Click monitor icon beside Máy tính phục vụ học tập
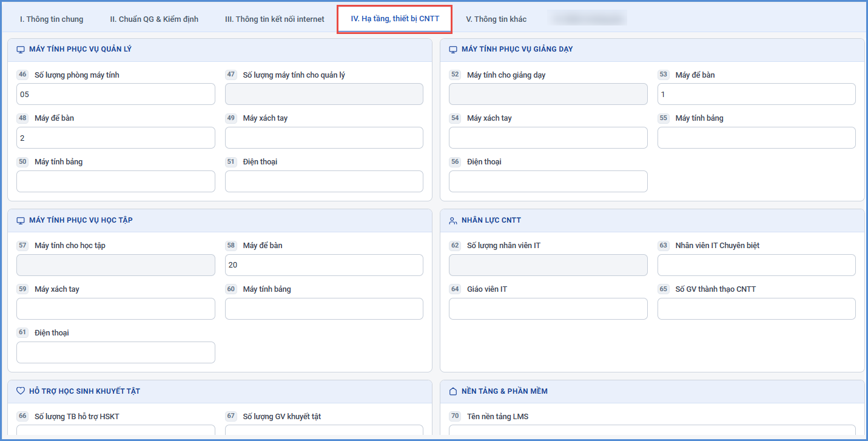 point(21,220)
